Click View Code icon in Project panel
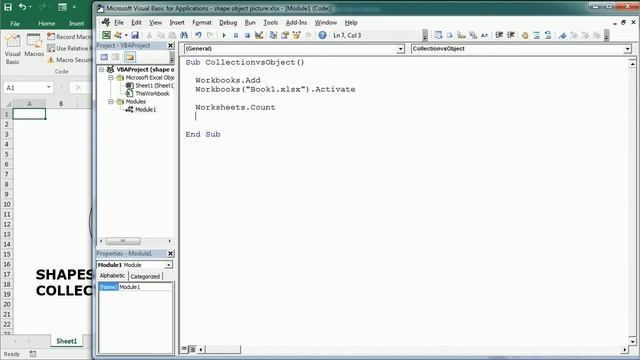This screenshot has height=360, width=640. [104, 57]
